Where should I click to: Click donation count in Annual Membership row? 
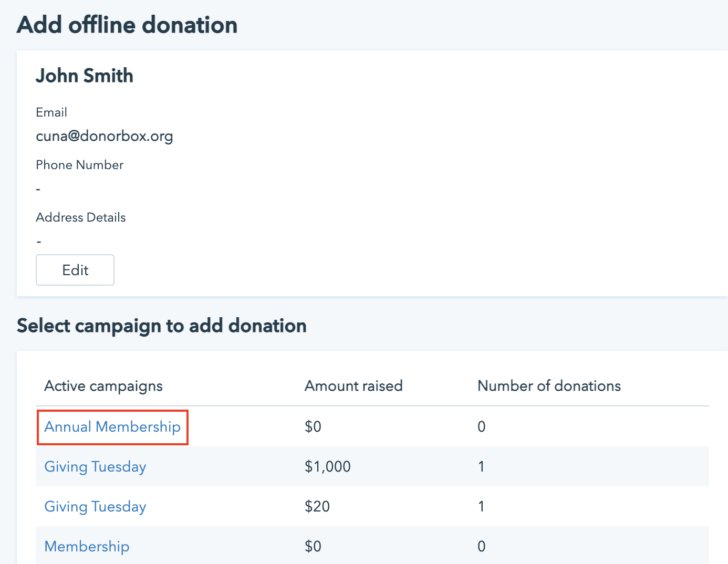pyautogui.click(x=481, y=427)
